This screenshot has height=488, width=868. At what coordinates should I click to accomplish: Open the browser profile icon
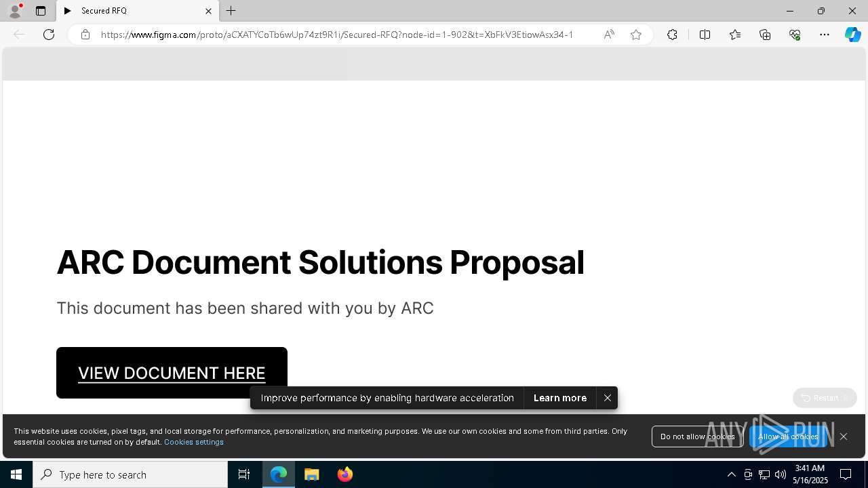[x=15, y=11]
